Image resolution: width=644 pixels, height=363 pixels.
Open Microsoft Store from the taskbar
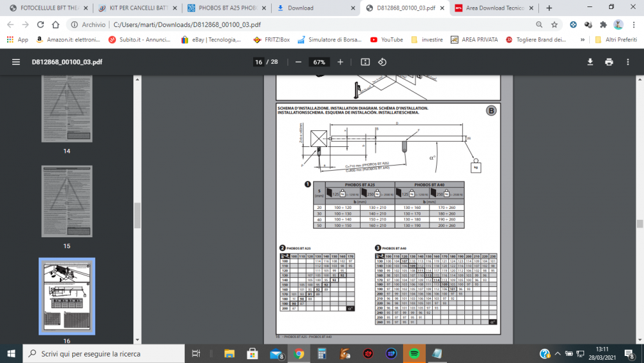coord(252,353)
